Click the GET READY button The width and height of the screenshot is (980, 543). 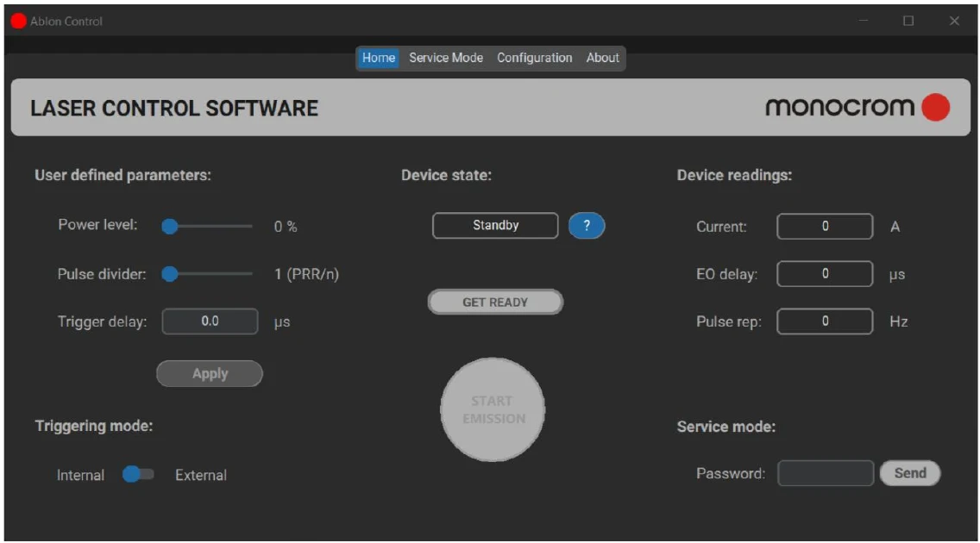[x=495, y=302]
